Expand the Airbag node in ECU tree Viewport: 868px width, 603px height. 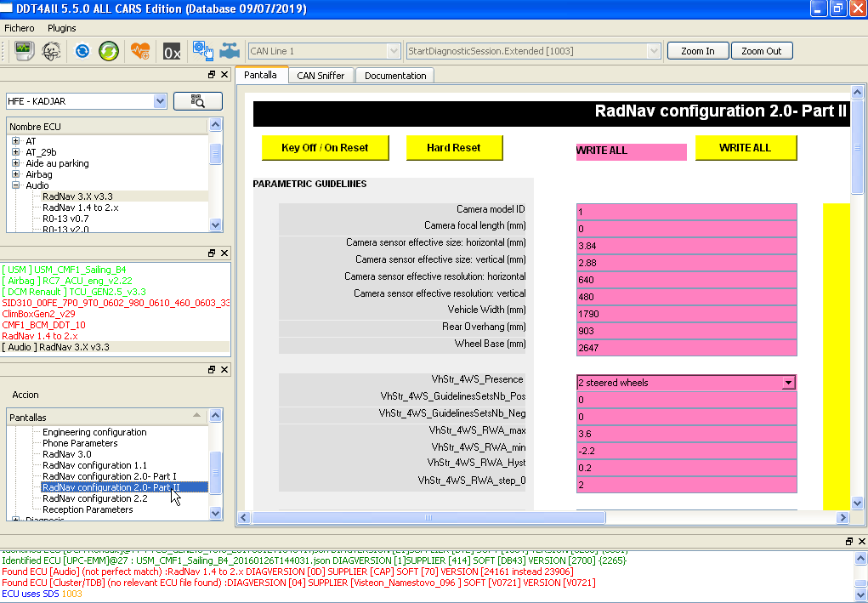(x=16, y=174)
